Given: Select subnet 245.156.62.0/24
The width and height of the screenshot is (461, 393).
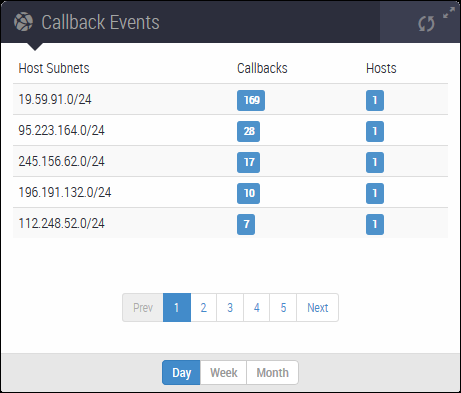Looking at the screenshot, I should point(61,161).
